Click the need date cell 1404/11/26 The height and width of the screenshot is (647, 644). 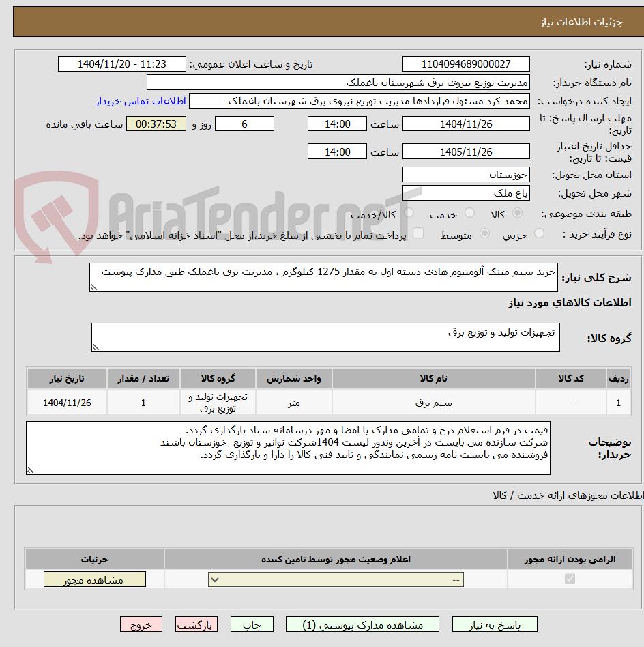point(67,403)
